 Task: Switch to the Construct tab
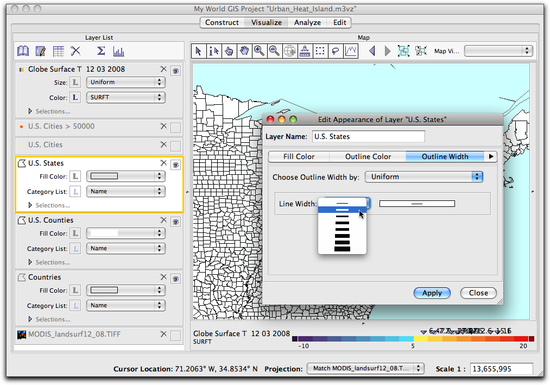[x=222, y=22]
